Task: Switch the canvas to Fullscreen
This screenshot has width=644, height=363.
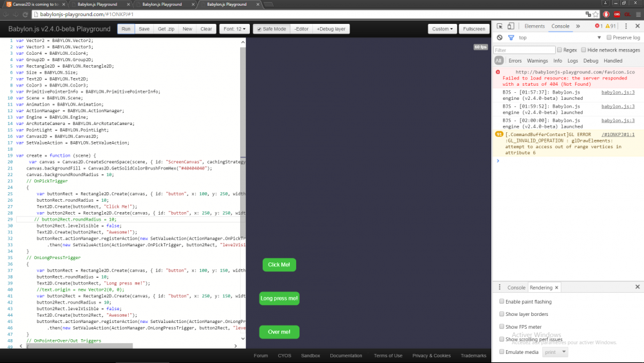Action: [x=474, y=29]
